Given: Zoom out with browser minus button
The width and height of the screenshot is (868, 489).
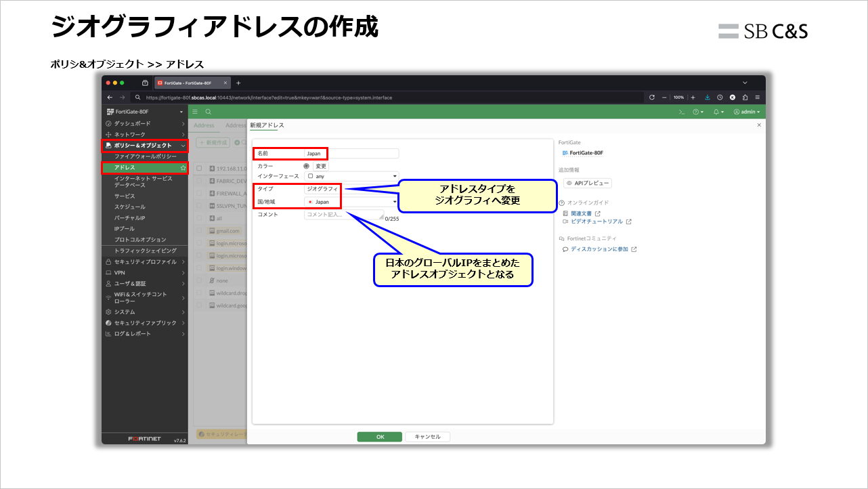Looking at the screenshot, I should tap(664, 97).
